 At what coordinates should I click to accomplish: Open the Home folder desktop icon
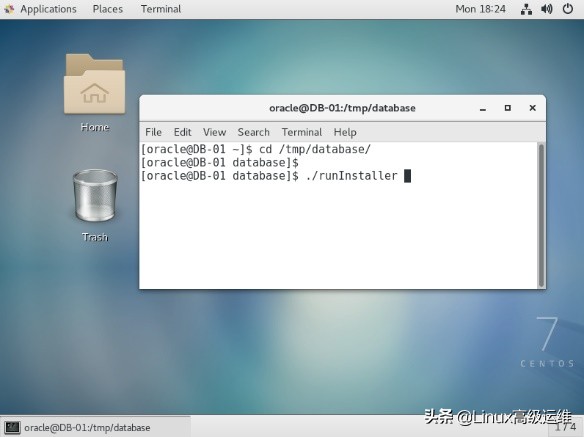[x=95, y=83]
